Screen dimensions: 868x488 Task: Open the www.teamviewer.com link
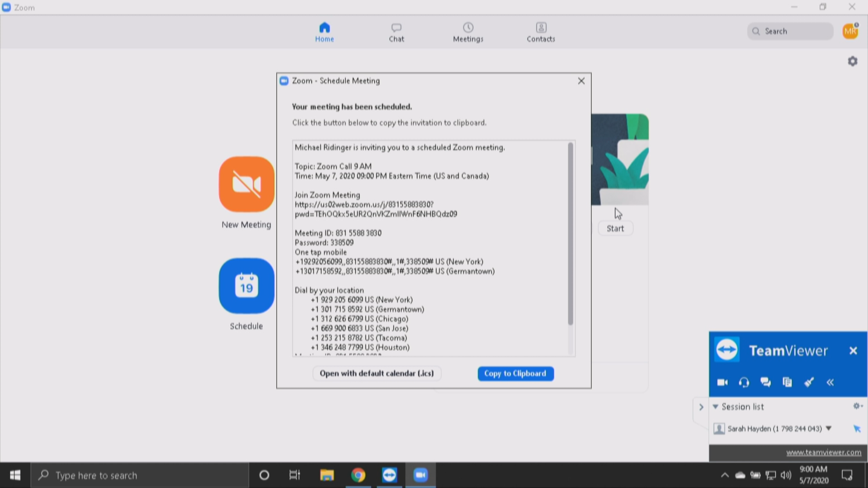(824, 452)
